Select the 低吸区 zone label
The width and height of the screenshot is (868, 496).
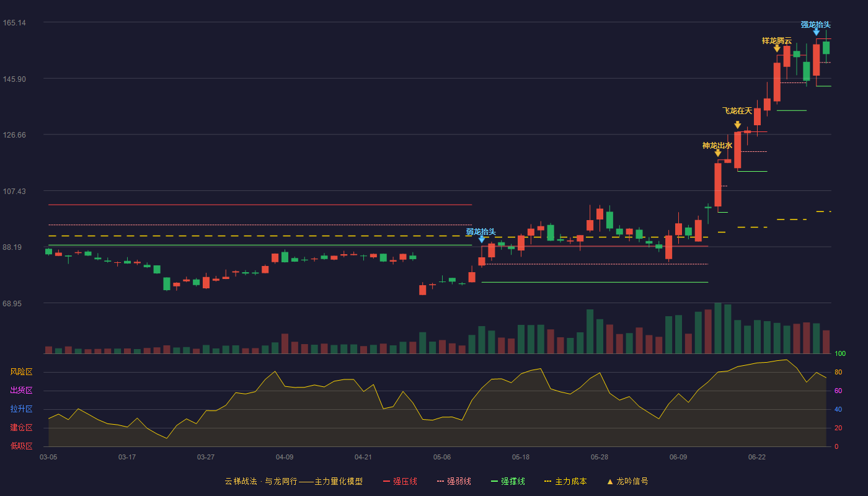point(22,446)
